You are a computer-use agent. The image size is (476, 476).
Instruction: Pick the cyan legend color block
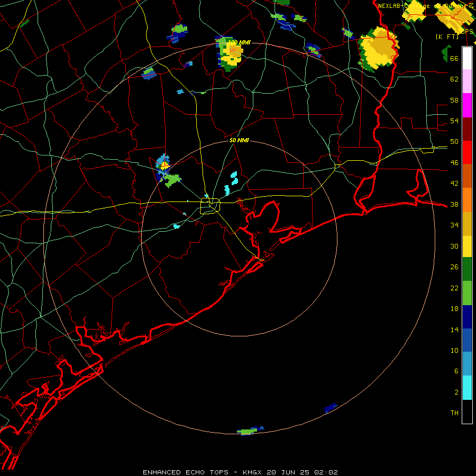[x=467, y=388]
